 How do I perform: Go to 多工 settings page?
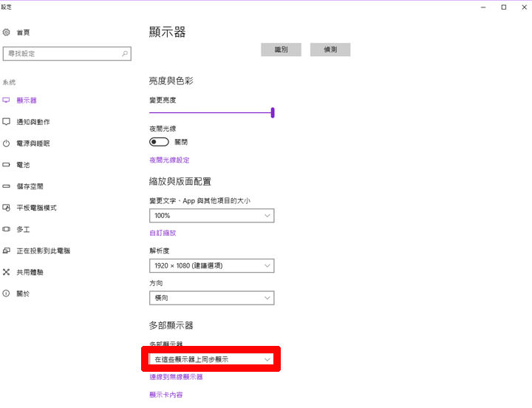[23, 229]
